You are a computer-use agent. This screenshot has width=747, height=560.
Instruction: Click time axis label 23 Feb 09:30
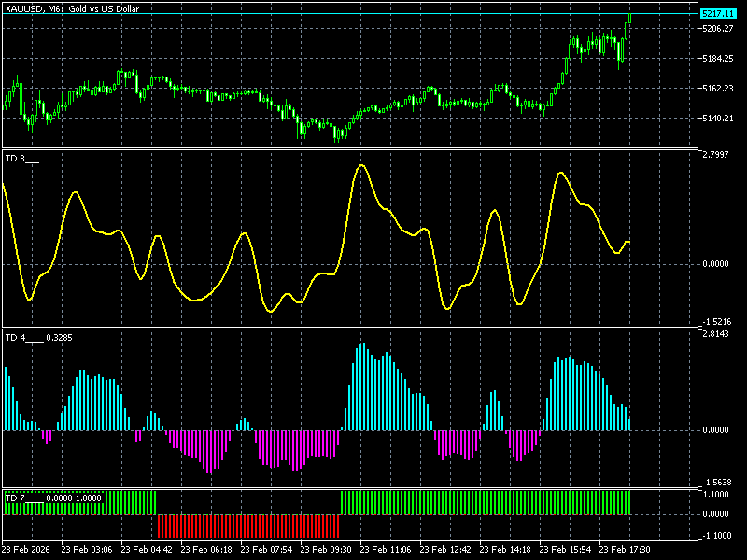[x=326, y=550]
